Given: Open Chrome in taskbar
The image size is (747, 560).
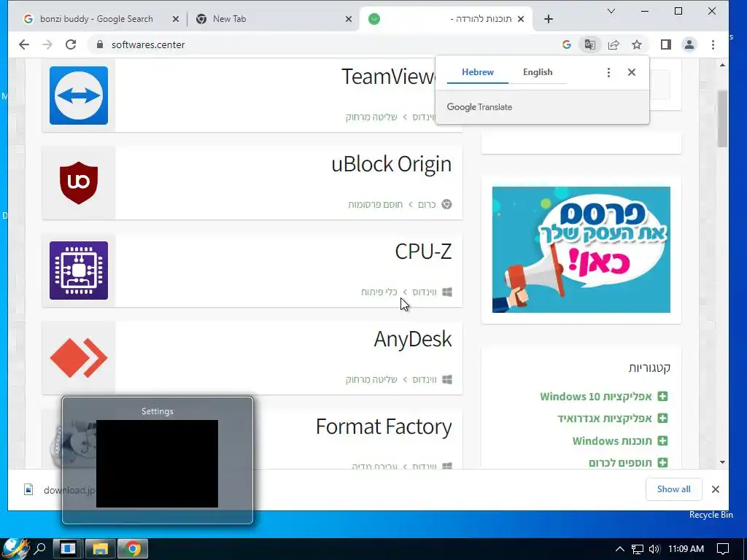Looking at the screenshot, I should click(133, 549).
